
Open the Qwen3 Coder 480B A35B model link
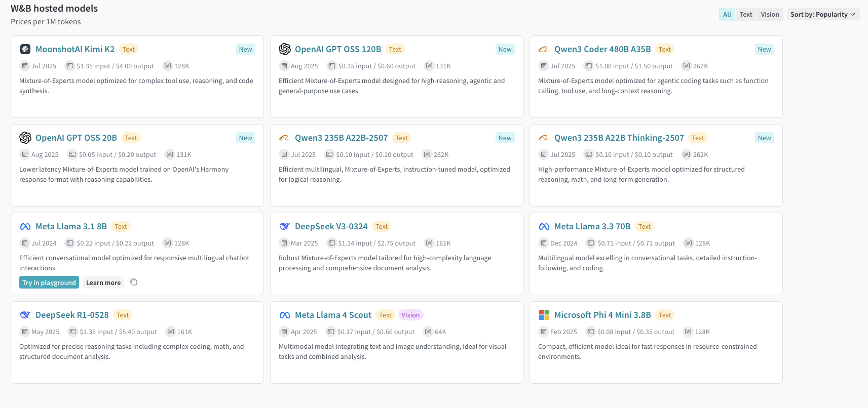pyautogui.click(x=602, y=49)
